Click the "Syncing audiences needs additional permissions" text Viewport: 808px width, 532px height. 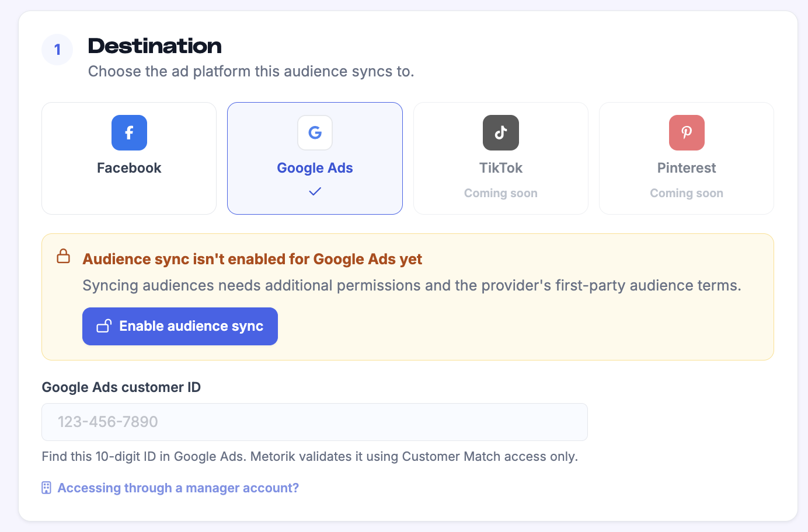click(x=412, y=285)
